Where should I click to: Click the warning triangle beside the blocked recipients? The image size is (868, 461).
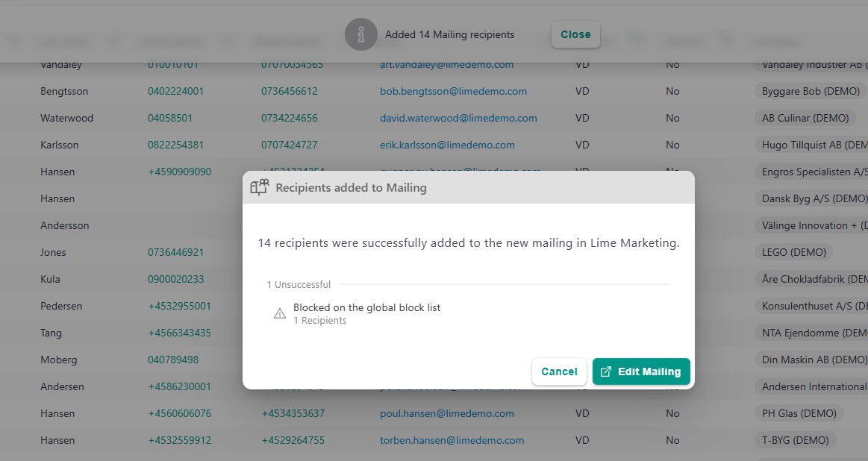coord(280,313)
